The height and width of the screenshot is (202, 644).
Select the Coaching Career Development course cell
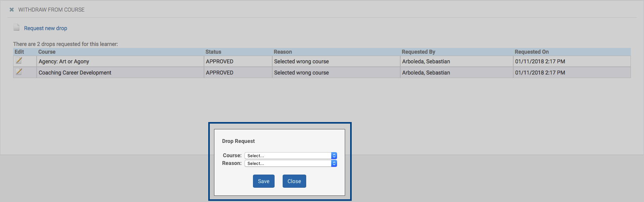tap(75, 73)
